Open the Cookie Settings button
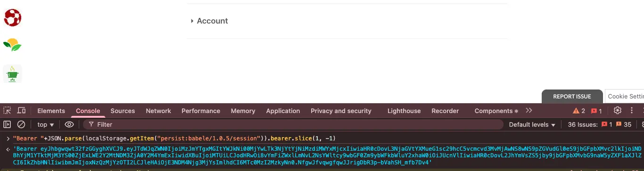This screenshot has width=644, height=171. (x=624, y=96)
